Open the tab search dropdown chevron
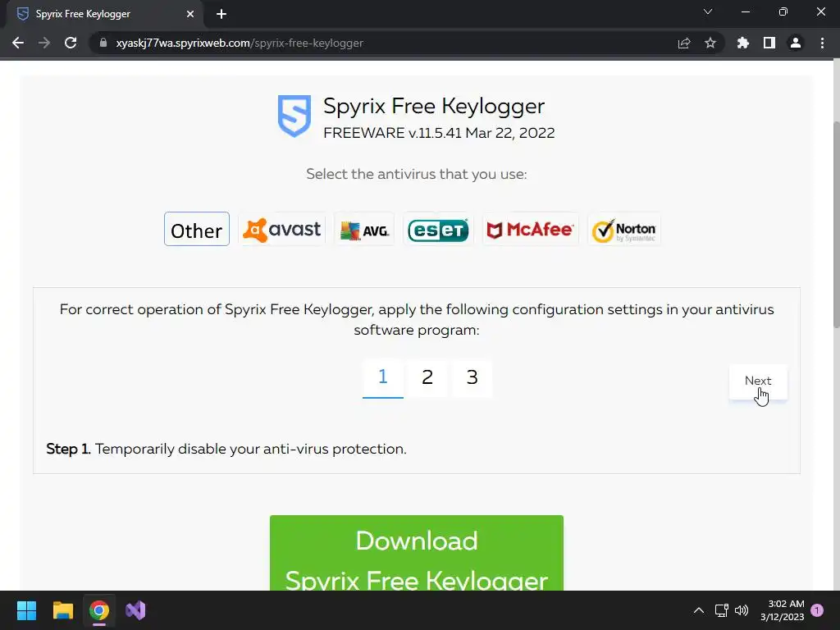This screenshot has height=630, width=840. (708, 11)
